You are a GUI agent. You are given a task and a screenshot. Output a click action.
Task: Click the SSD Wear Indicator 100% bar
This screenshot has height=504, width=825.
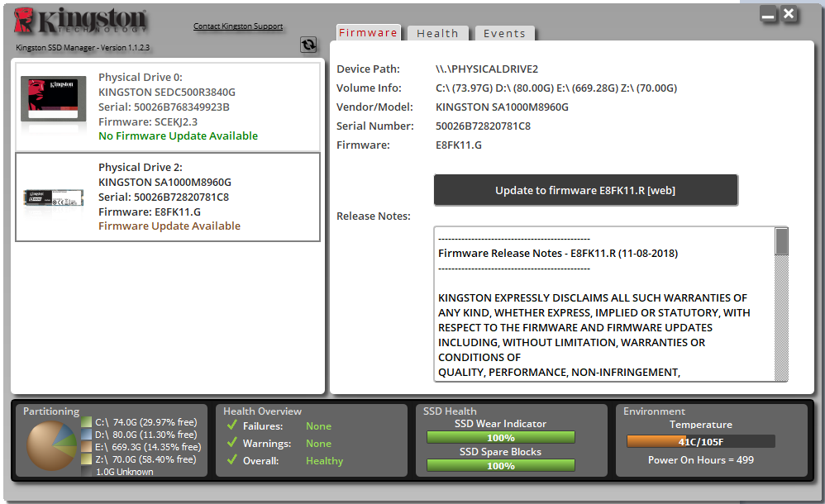click(501, 438)
